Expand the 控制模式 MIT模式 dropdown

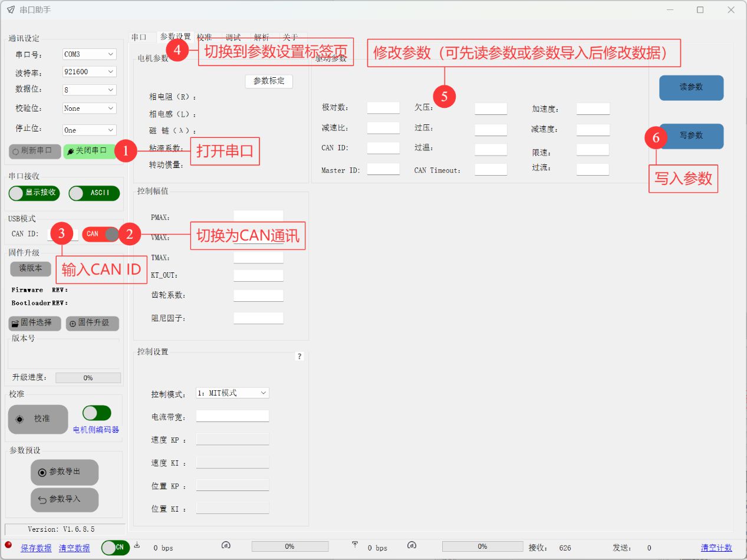pos(232,393)
